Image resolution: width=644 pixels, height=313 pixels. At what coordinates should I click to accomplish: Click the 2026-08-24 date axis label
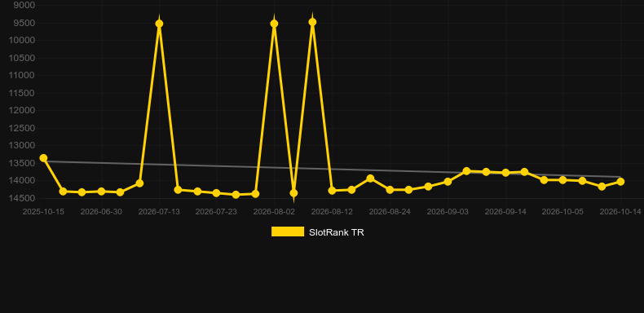(x=390, y=212)
